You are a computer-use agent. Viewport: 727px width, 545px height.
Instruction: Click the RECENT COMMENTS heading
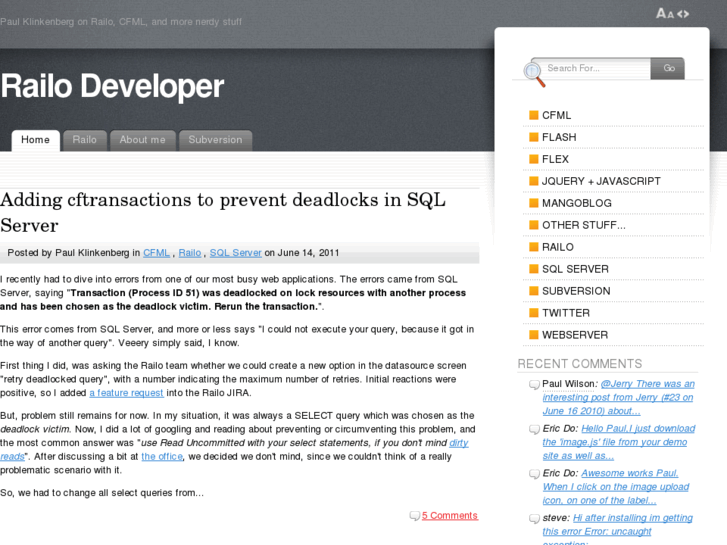pyautogui.click(x=580, y=364)
